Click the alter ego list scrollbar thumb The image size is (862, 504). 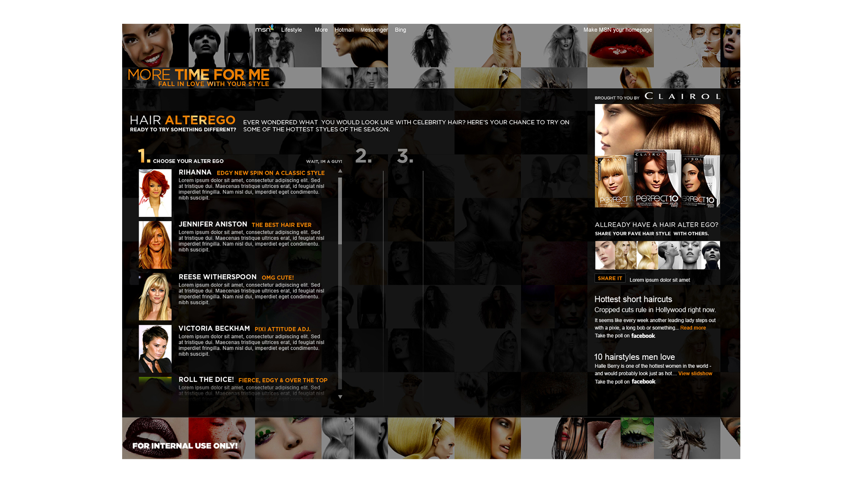coord(340,211)
